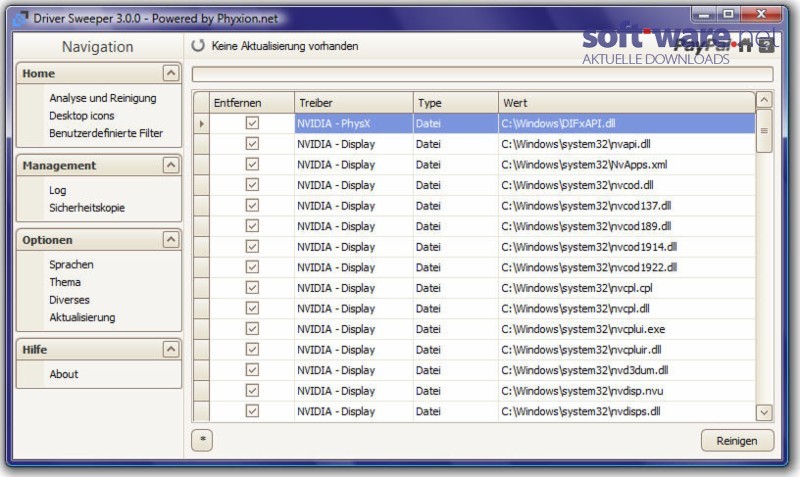Open Aktualisierung options
The height and width of the screenshot is (477, 800).
click(x=82, y=317)
